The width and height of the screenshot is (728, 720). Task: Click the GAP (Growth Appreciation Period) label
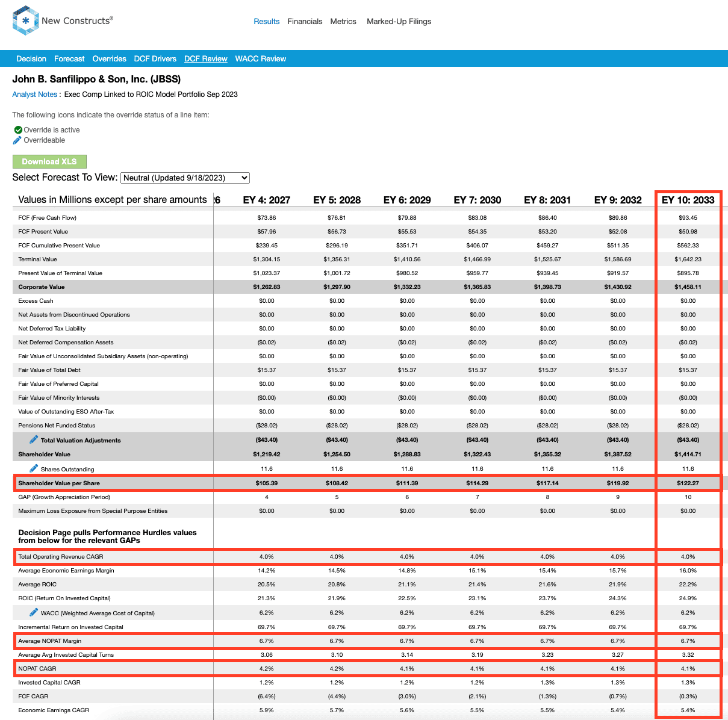pyautogui.click(x=64, y=497)
